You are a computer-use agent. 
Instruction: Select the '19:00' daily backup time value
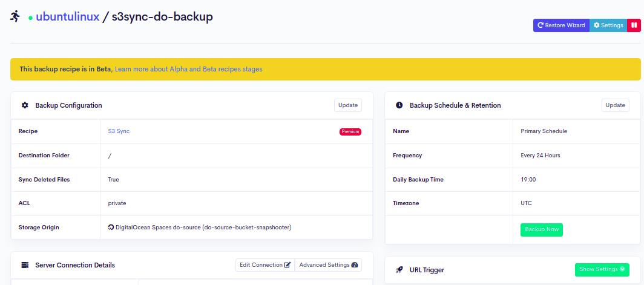click(x=528, y=180)
